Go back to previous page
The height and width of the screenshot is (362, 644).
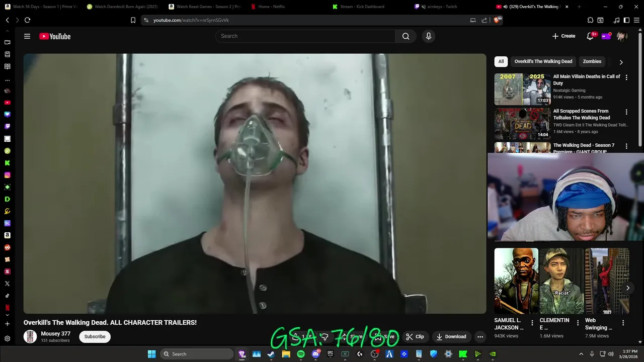click(x=7, y=20)
